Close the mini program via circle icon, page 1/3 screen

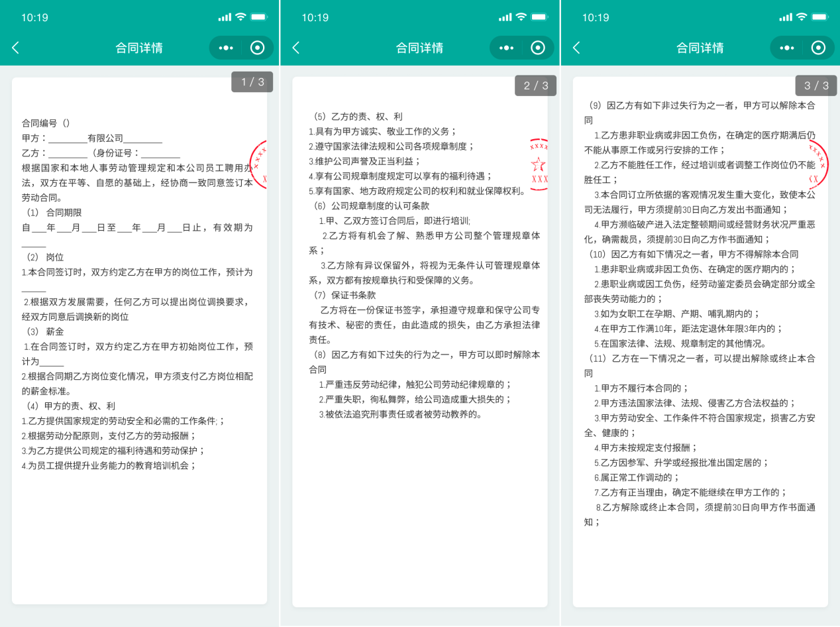(258, 48)
